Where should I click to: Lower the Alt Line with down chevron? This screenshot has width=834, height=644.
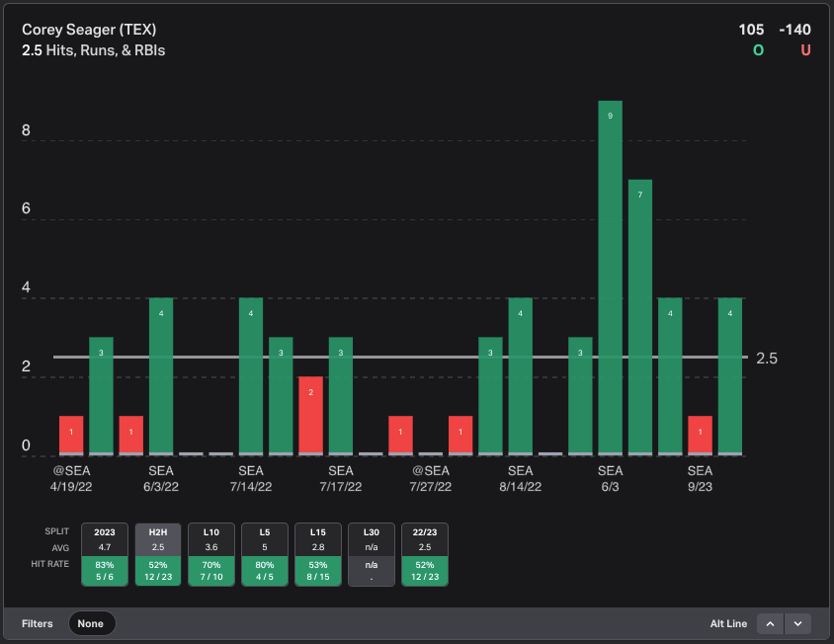(x=797, y=624)
